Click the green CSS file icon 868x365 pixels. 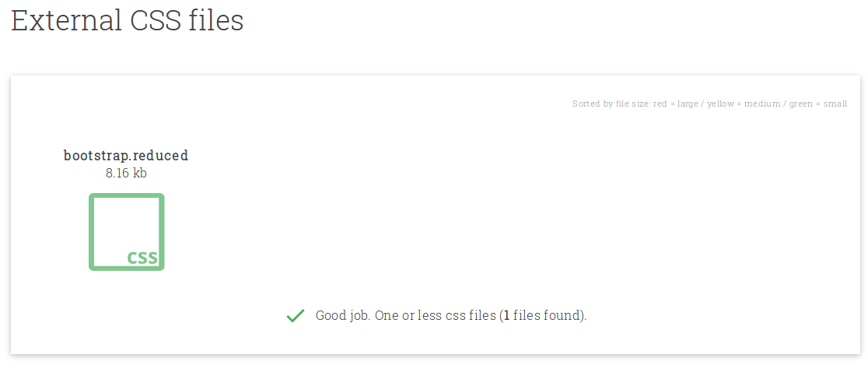pyautogui.click(x=127, y=232)
